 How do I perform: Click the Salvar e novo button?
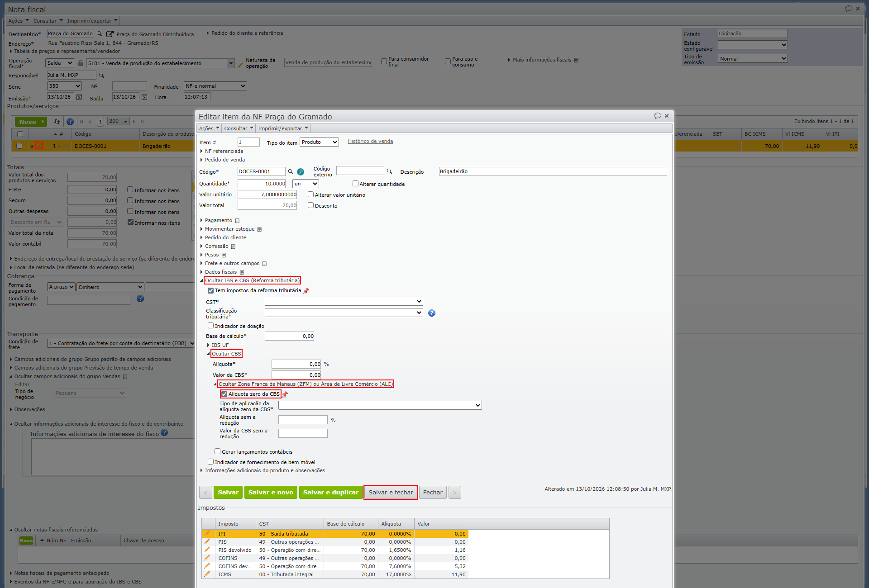pos(271,493)
